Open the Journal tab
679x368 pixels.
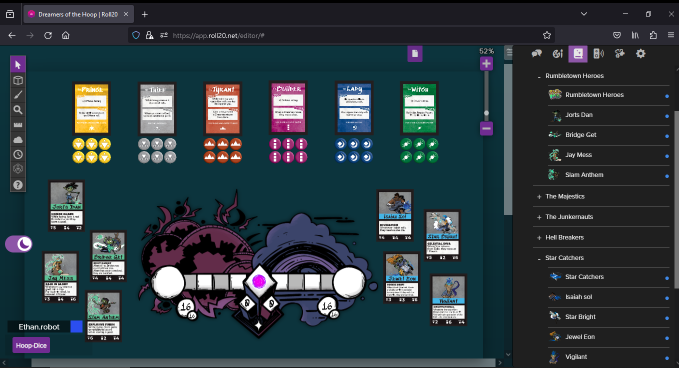pyautogui.click(x=578, y=54)
